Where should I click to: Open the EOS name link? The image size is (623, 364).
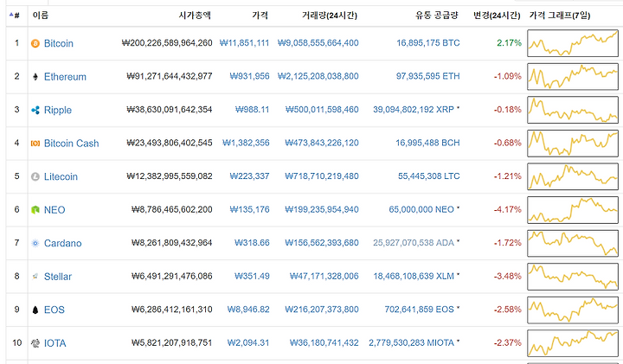click(x=54, y=310)
